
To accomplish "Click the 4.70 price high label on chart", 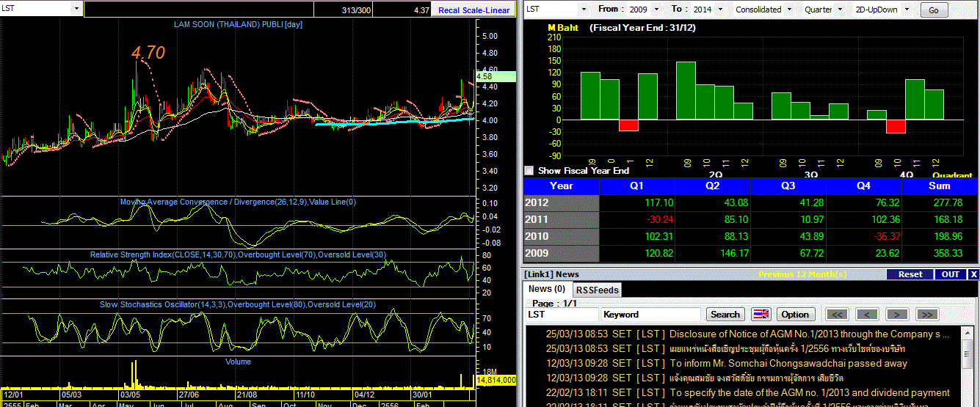I will [x=148, y=53].
